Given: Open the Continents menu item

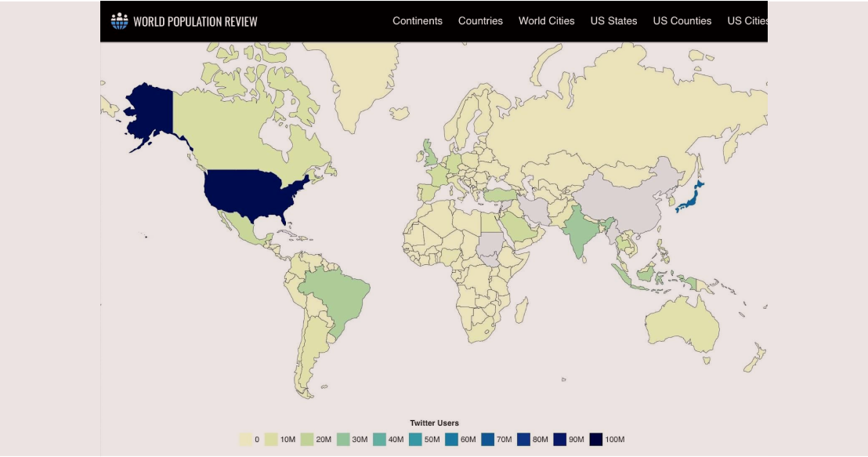Looking at the screenshot, I should [418, 21].
